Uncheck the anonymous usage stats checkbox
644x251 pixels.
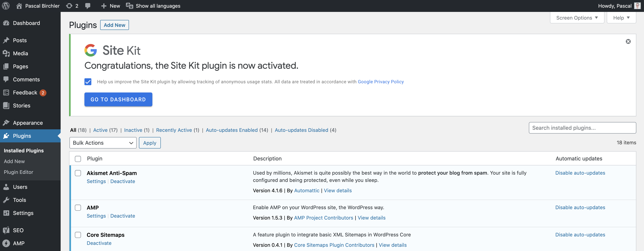point(88,82)
